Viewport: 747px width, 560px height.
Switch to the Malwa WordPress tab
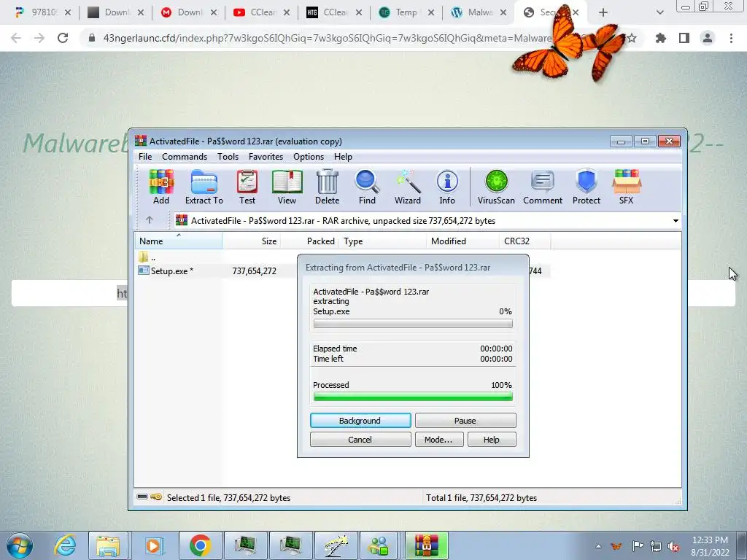pyautogui.click(x=479, y=12)
